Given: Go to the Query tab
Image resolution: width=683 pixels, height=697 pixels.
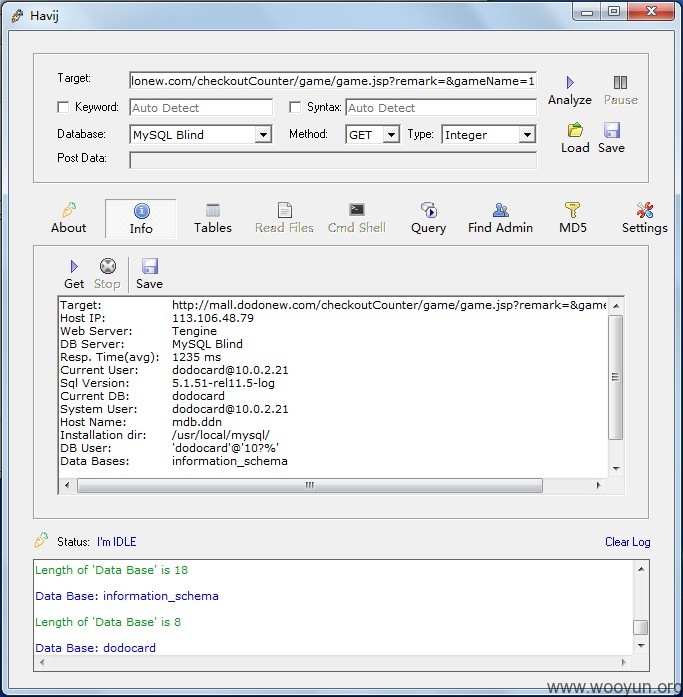Looking at the screenshot, I should pos(428,218).
